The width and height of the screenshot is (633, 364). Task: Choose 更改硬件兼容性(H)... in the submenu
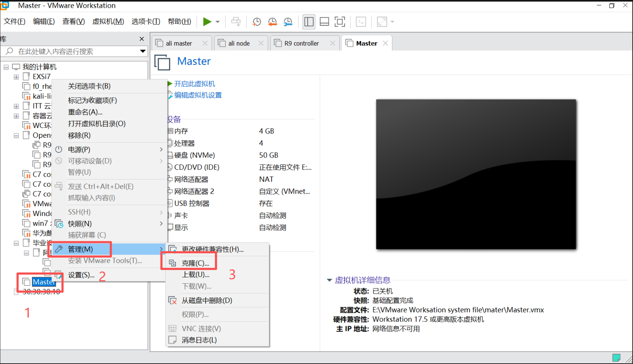[217, 249]
